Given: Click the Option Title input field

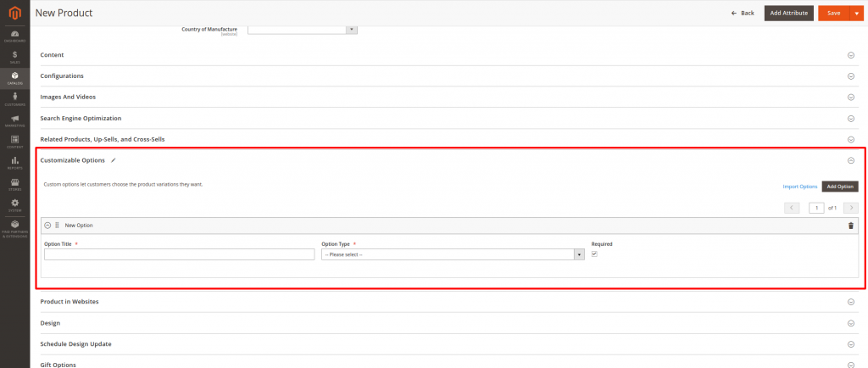Looking at the screenshot, I should pos(179,254).
